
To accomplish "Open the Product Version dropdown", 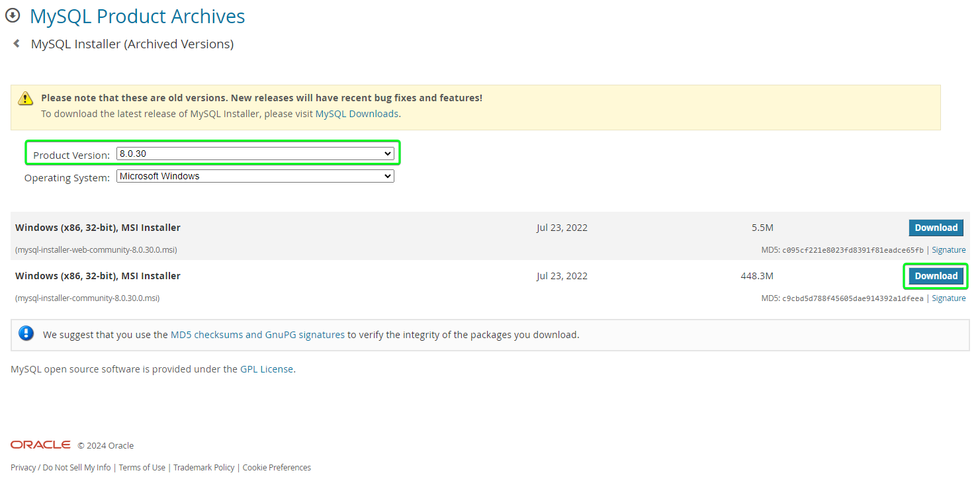I will click(255, 154).
